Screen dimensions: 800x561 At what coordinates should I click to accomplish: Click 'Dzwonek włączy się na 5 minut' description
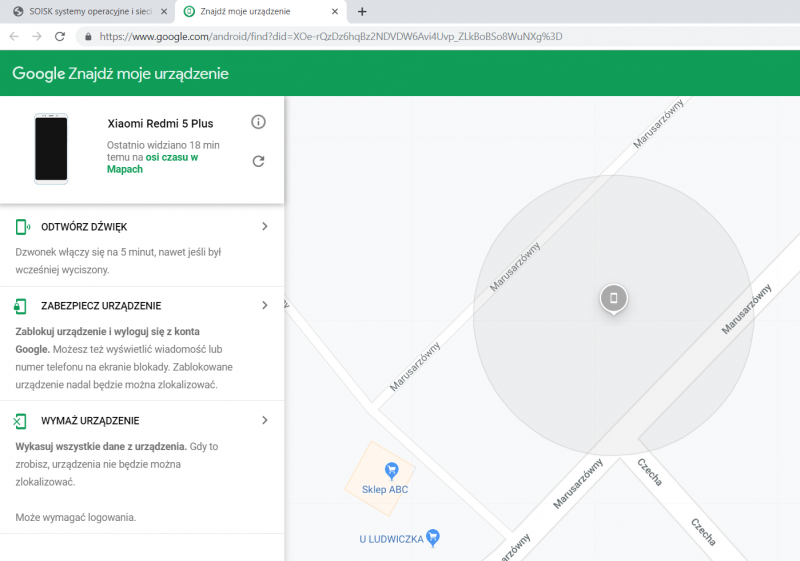118,261
